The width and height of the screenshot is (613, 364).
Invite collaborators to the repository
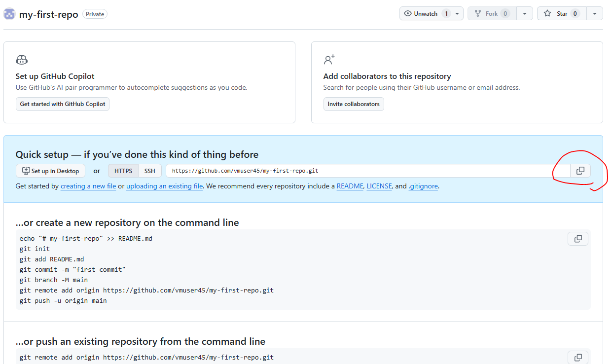[x=354, y=104]
